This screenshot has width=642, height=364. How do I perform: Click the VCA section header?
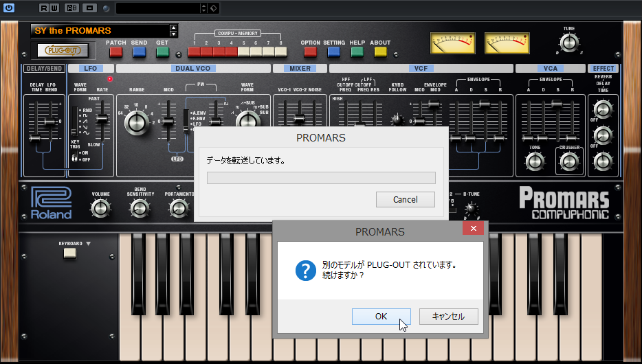pos(551,68)
